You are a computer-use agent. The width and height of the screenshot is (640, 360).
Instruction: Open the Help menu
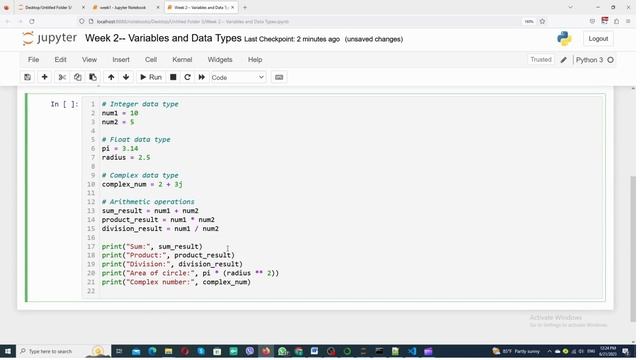click(255, 60)
